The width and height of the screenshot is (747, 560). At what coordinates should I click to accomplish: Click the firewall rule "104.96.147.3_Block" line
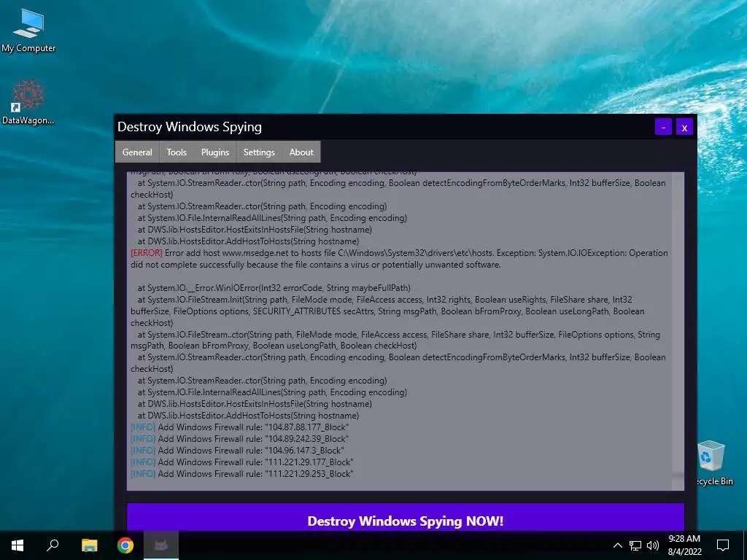(237, 451)
